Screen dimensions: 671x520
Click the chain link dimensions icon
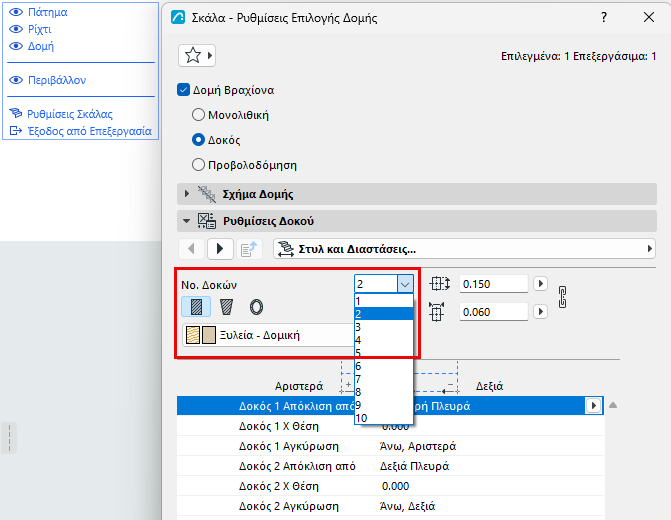tap(562, 297)
